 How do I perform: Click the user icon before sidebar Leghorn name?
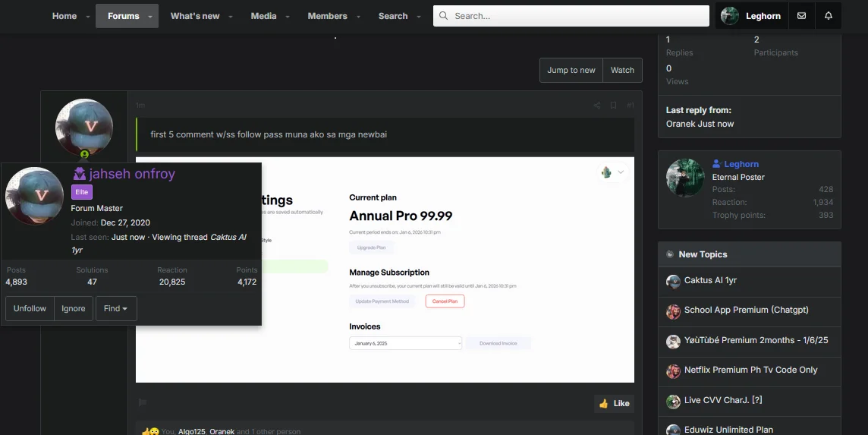717,164
